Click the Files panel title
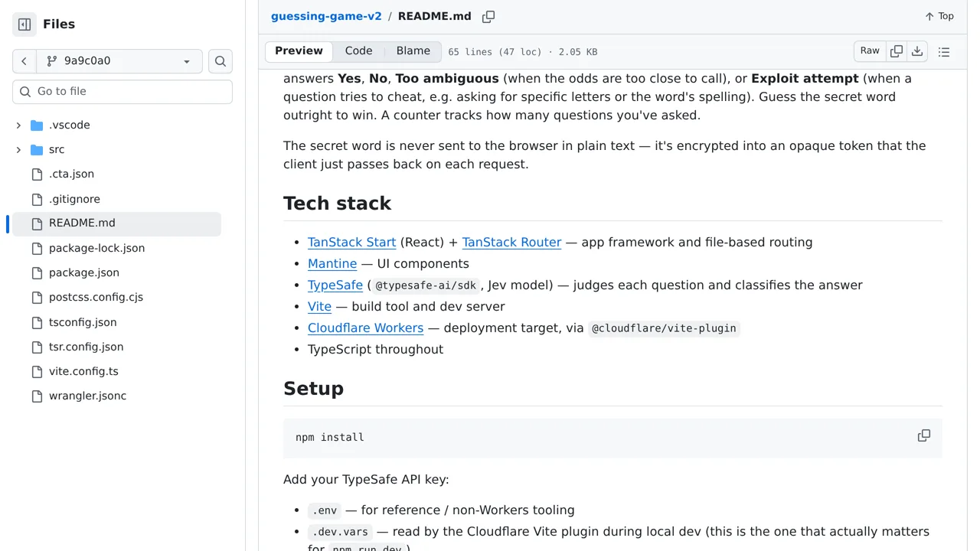The width and height of the screenshot is (980, 551). click(x=59, y=24)
